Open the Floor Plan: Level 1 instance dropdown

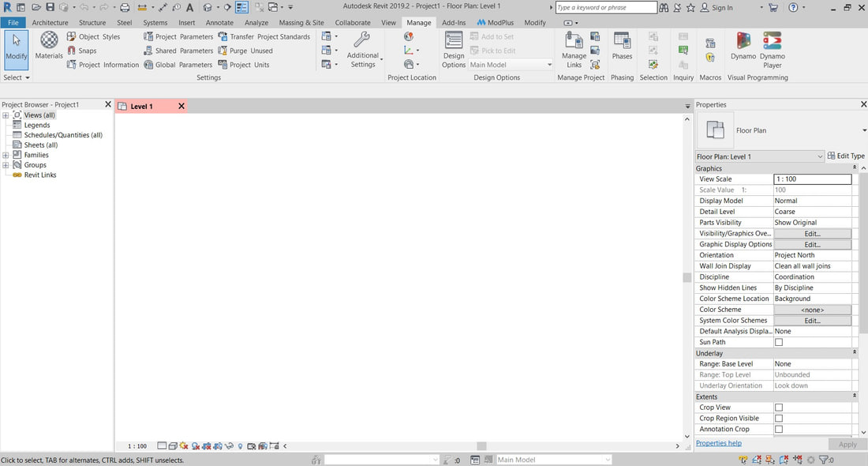[x=759, y=157]
